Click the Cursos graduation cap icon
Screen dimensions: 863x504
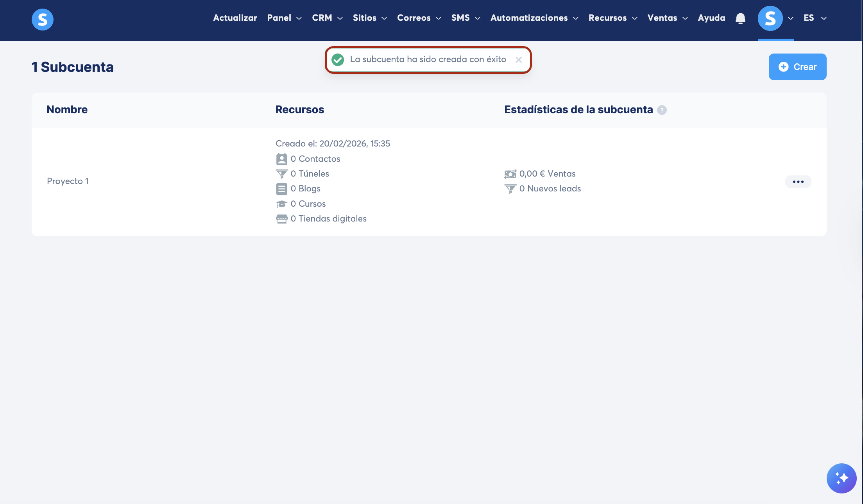pyautogui.click(x=281, y=204)
